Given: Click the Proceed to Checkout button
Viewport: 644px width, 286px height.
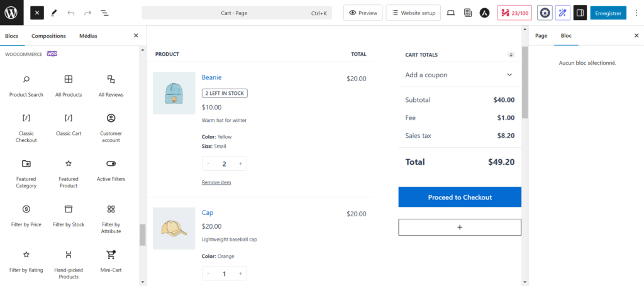Looking at the screenshot, I should point(460,197).
